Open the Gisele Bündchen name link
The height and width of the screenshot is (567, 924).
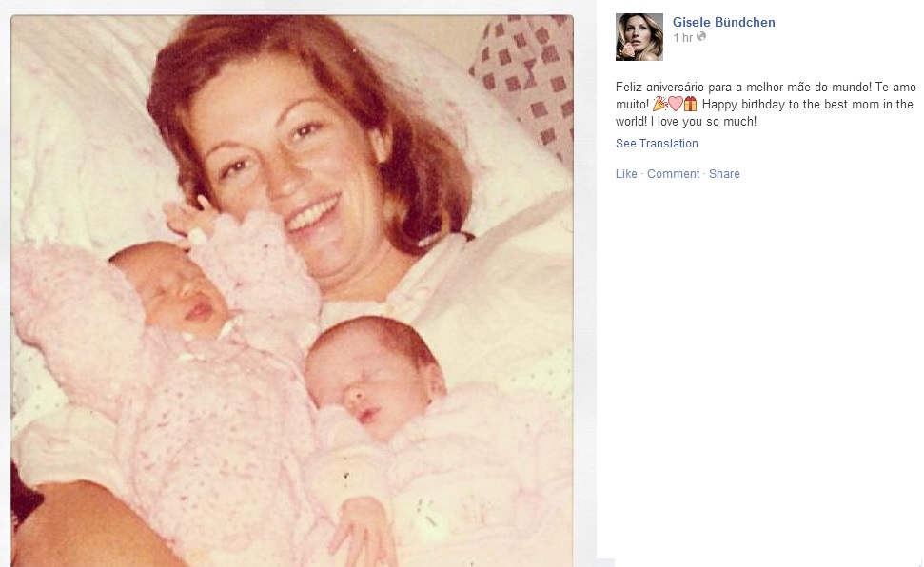pos(723,23)
